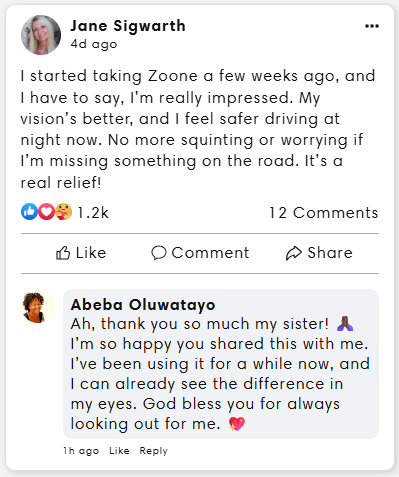The height and width of the screenshot is (477, 399).
Task: Click the Share arrow icon
Action: pos(294,253)
